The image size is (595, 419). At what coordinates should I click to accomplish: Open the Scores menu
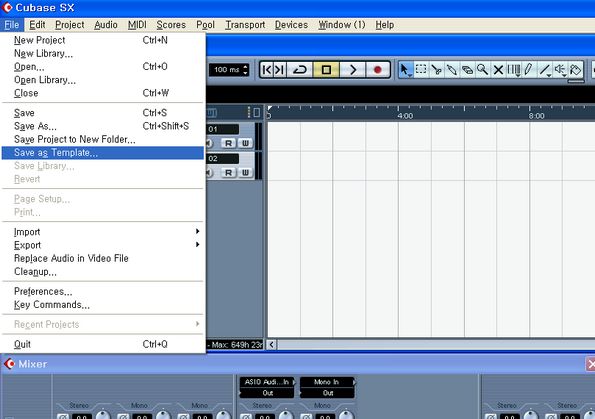click(171, 25)
